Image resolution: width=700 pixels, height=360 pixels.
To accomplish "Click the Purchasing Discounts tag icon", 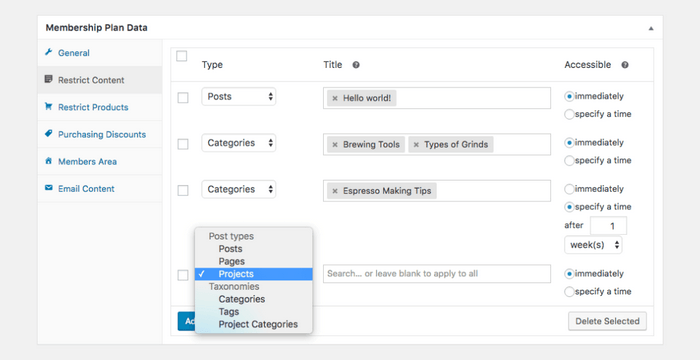I will pyautogui.click(x=49, y=134).
